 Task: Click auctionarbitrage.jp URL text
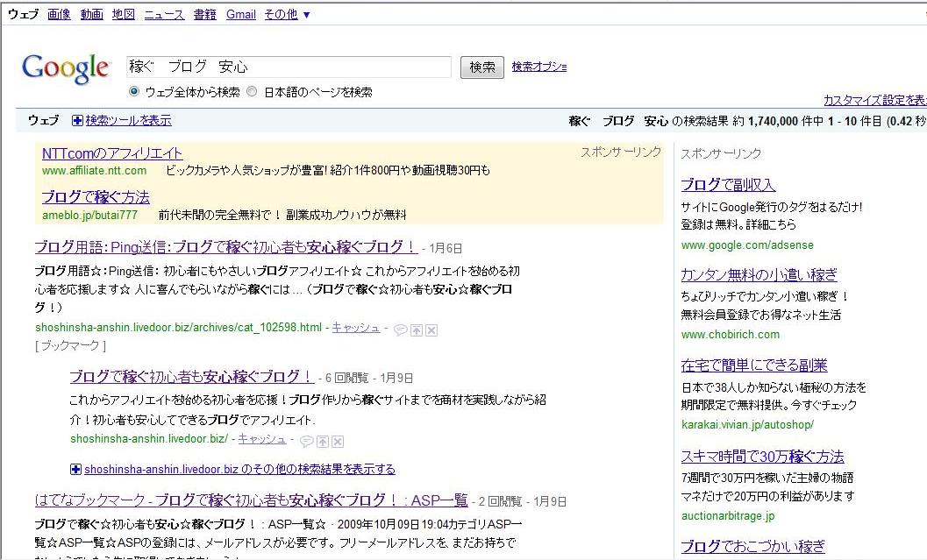[728, 515]
